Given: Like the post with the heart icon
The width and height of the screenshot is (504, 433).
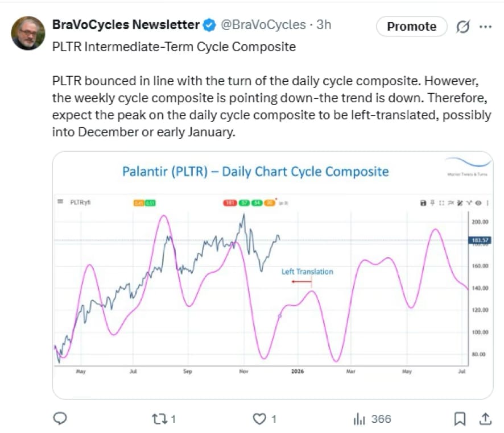Looking at the screenshot, I should tap(259, 419).
